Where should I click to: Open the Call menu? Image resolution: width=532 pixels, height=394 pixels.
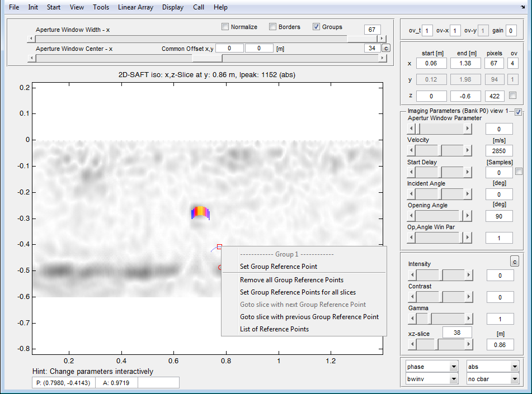point(199,7)
